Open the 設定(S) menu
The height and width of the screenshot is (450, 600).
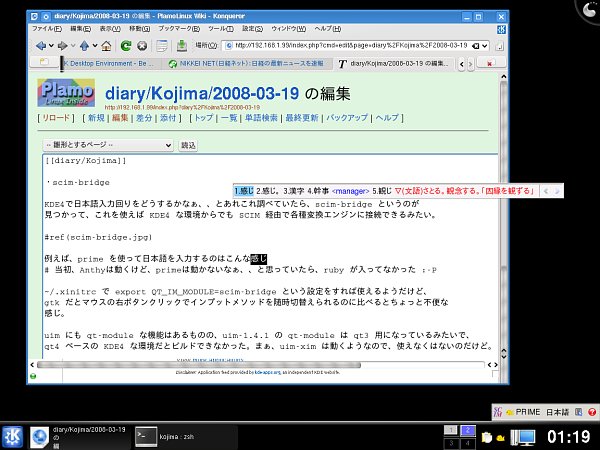pos(253,29)
